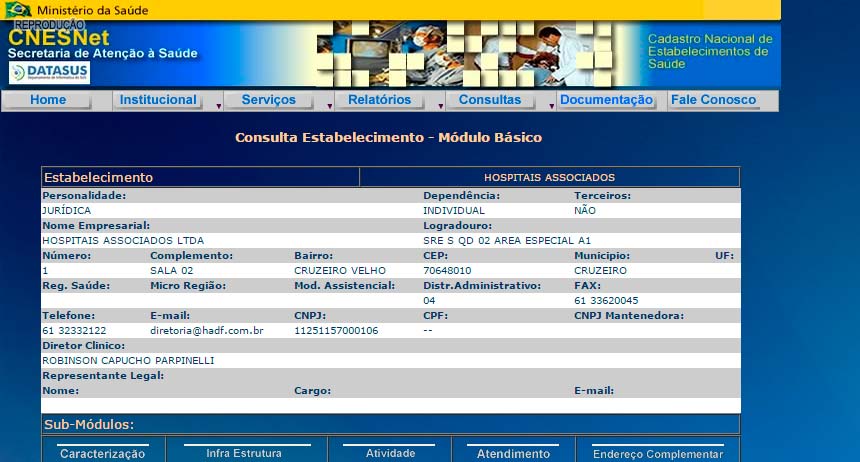Screen dimensions: 860x462
Task: Expand the Serviços dropdown arrow
Action: click(x=329, y=104)
